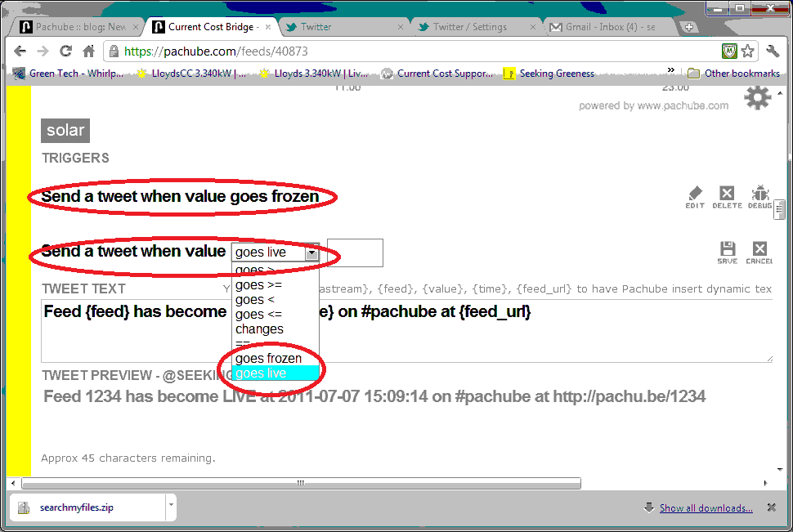Open the Chrome wrench menu
793x532 pixels.
773,51
